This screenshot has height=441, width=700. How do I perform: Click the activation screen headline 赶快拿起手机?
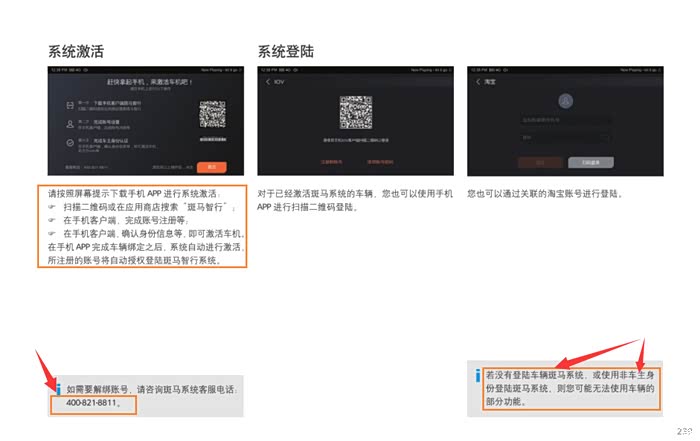coord(150,82)
